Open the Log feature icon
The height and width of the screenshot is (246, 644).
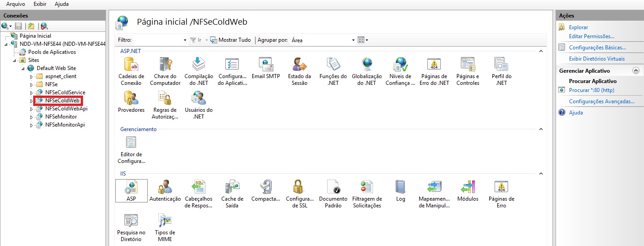tap(400, 187)
